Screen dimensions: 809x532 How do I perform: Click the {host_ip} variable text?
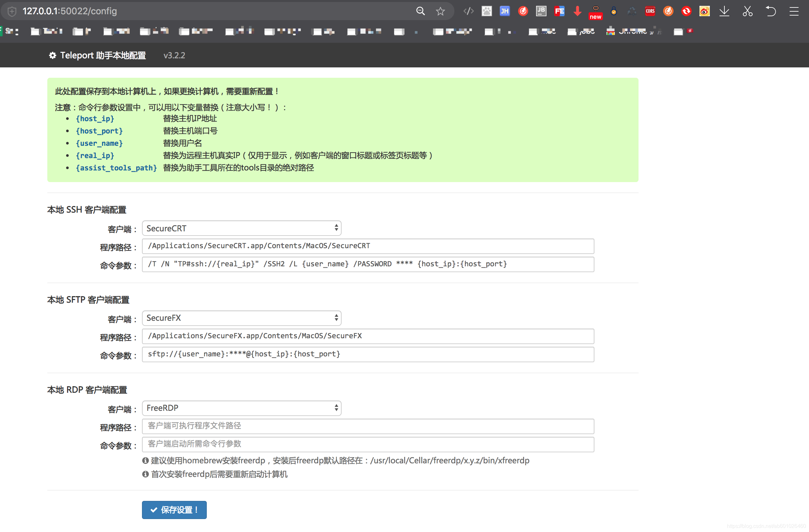pos(95,119)
